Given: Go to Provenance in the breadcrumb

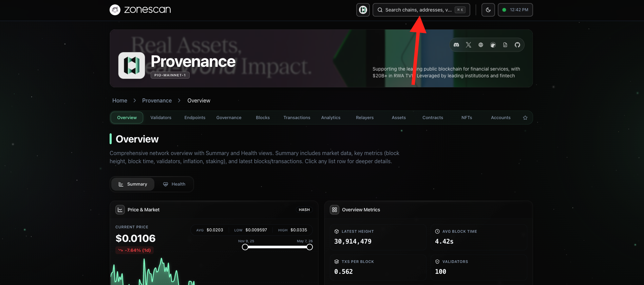Looking at the screenshot, I should pos(157,100).
